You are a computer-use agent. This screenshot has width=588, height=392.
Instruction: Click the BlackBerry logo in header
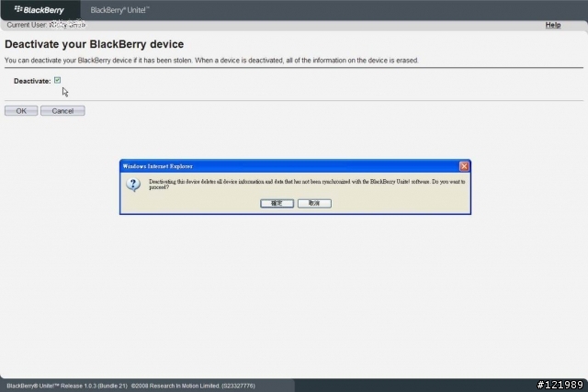[40, 10]
